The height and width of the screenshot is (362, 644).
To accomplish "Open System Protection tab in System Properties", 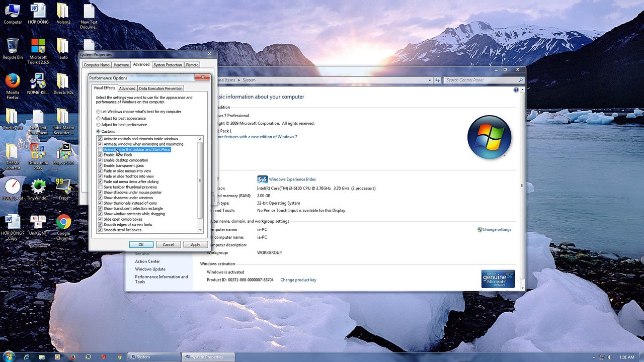I will (168, 65).
